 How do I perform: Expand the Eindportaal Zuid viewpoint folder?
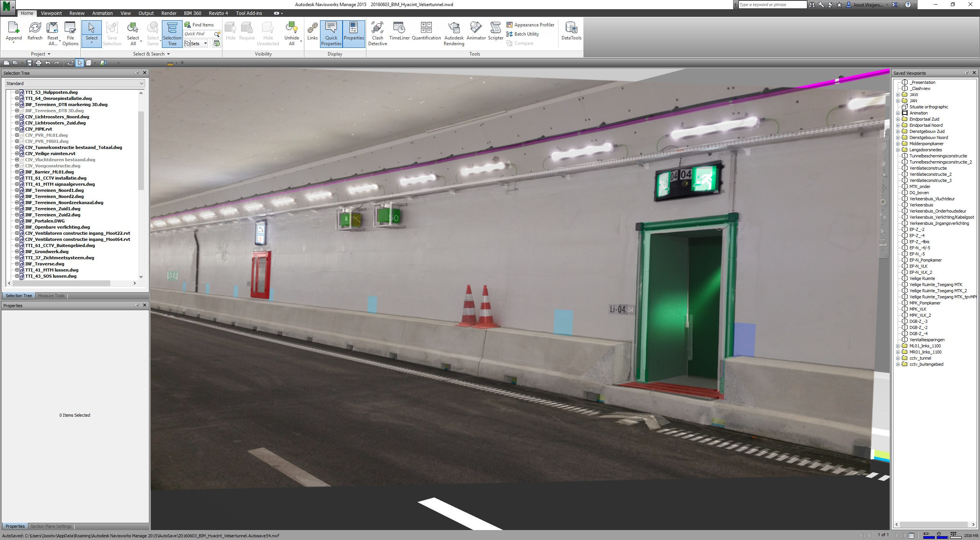pos(898,119)
